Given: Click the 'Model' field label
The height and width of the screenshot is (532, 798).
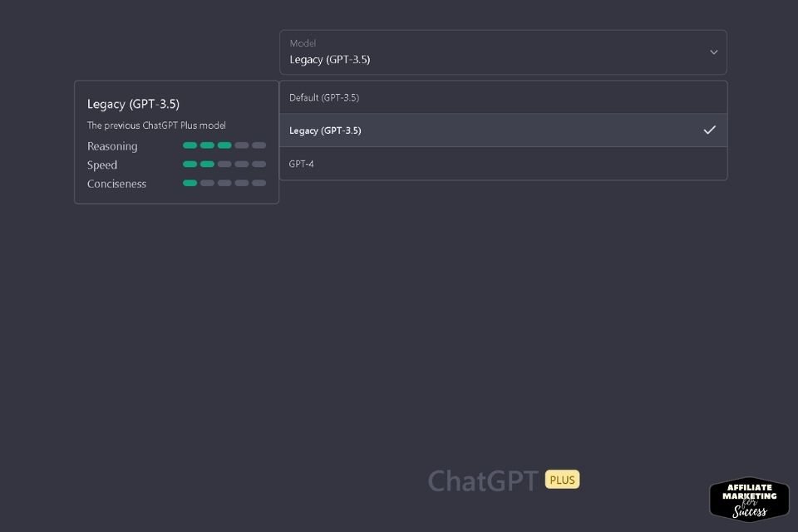Looking at the screenshot, I should [x=303, y=43].
